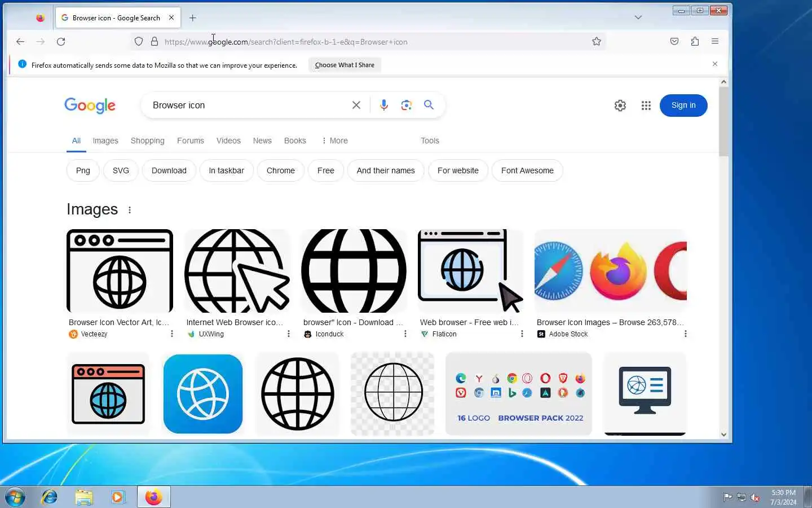
Task: Close the Browser icon Google Search tab
Action: 171,17
